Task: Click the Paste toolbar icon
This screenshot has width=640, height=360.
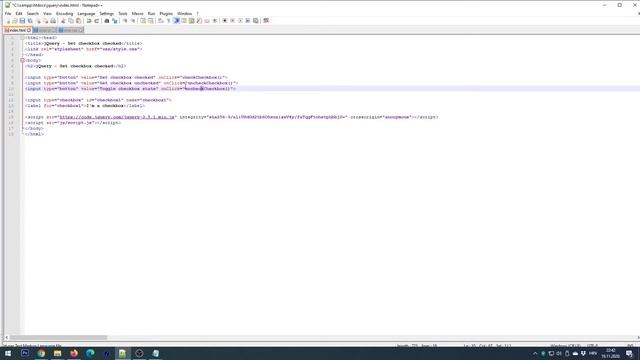Action: tap(78, 21)
